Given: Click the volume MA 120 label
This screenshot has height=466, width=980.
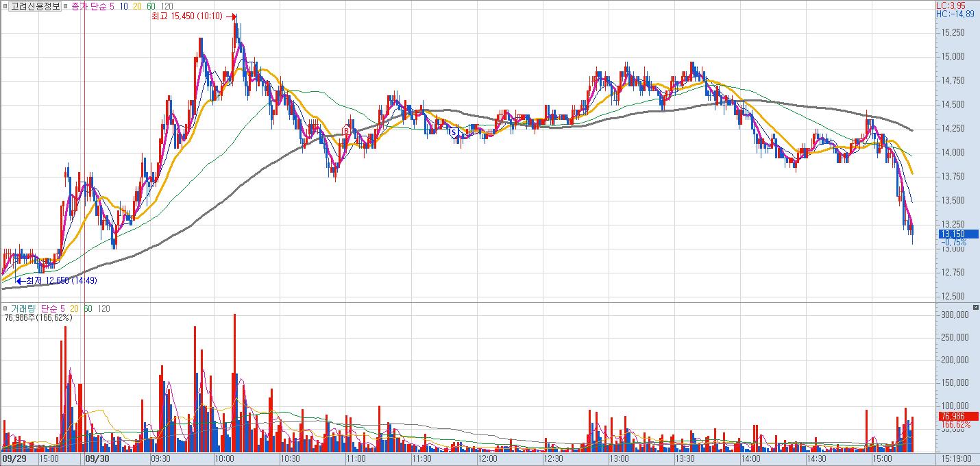Looking at the screenshot, I should 103,308.
